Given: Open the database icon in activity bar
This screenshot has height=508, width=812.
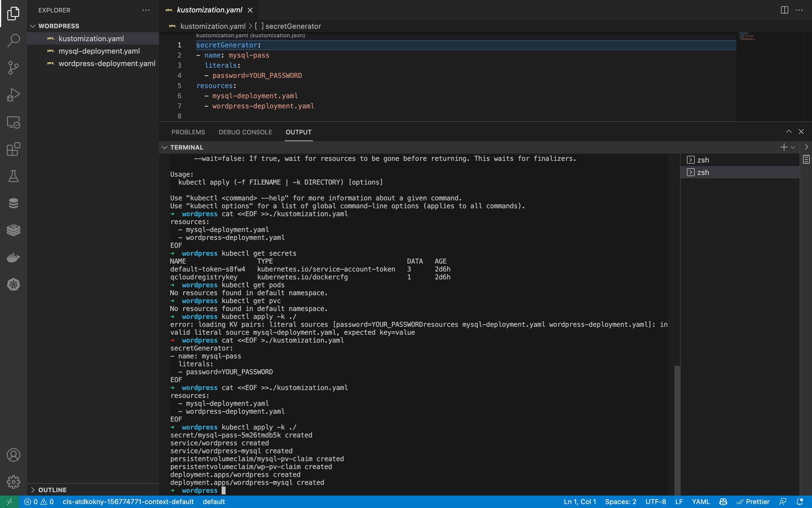Looking at the screenshot, I should pos(14,203).
